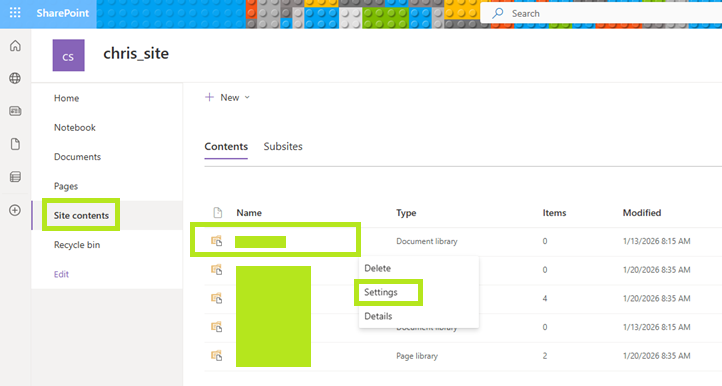Expand the New dropdown chevron

(x=247, y=97)
